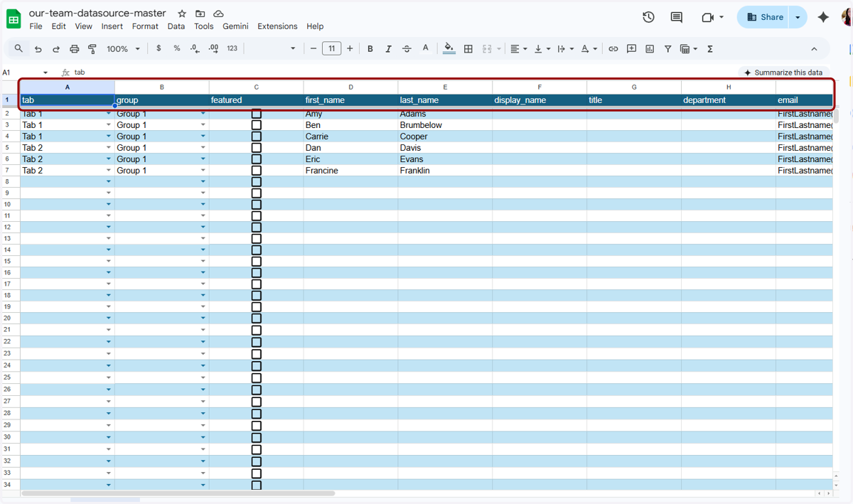853x504 pixels.
Task: Open the text rotation dropdown
Action: [x=589, y=48]
